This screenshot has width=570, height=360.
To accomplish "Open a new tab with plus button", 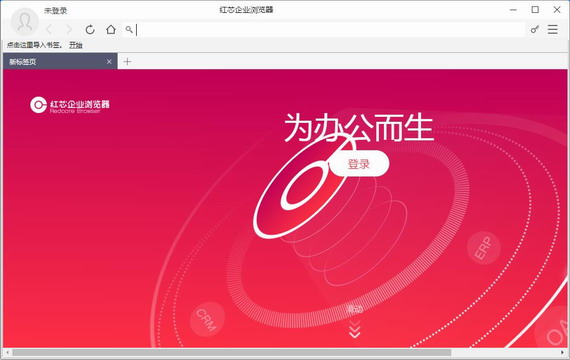I will (127, 62).
